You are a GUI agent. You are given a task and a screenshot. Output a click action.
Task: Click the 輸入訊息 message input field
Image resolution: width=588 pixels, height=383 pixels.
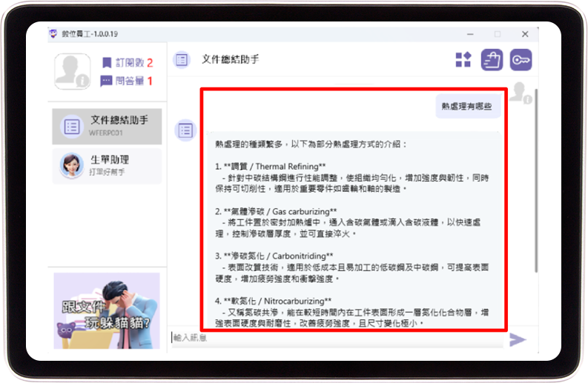point(334,338)
